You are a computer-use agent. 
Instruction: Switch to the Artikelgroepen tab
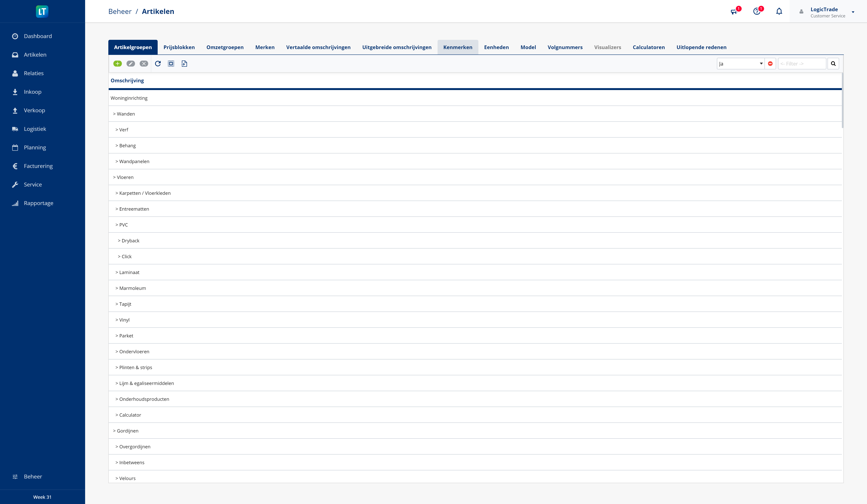tap(133, 47)
